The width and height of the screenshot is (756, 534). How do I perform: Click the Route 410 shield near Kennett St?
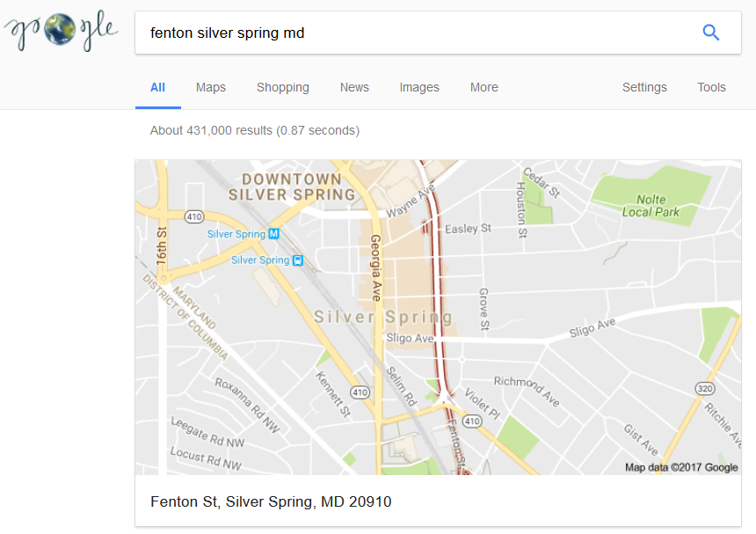pyautogui.click(x=360, y=391)
